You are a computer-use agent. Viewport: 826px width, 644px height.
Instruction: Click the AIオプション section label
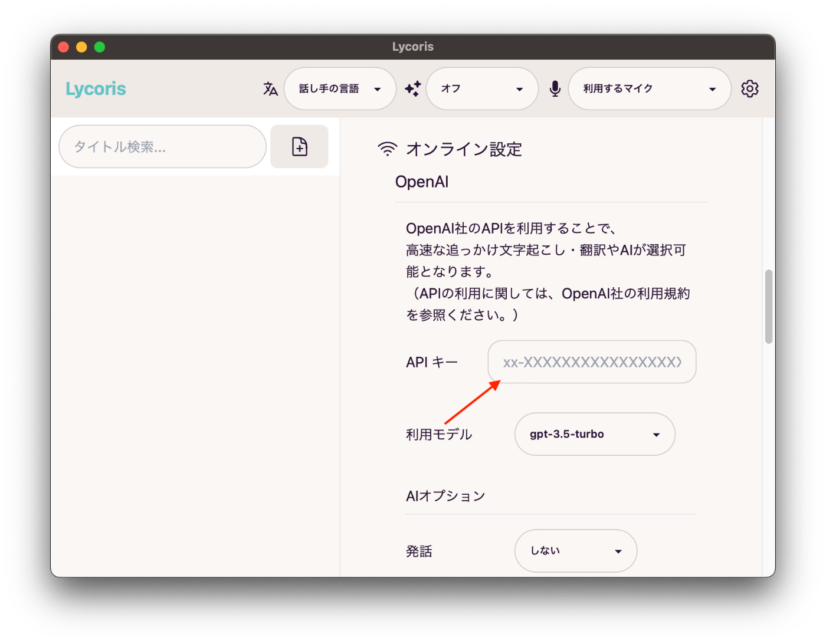(445, 496)
